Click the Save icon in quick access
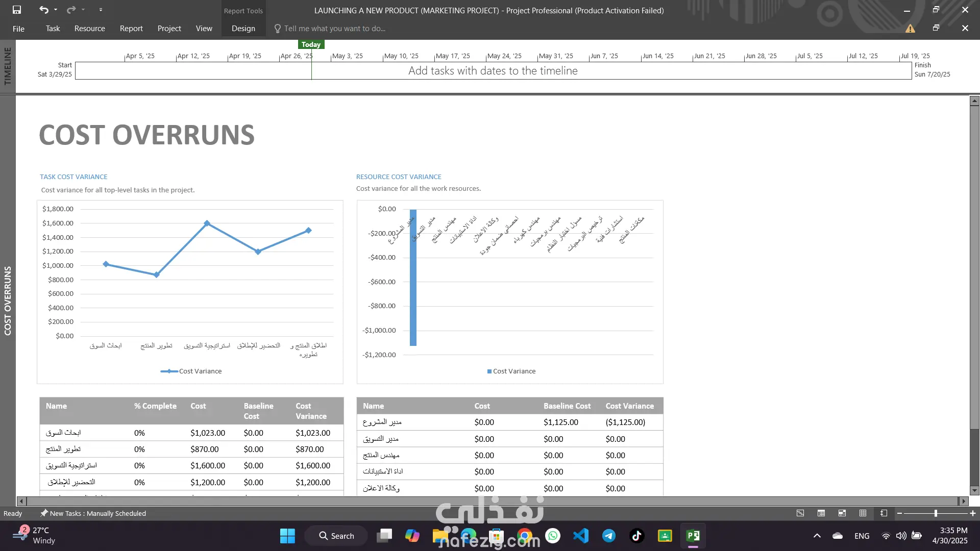 (x=17, y=10)
